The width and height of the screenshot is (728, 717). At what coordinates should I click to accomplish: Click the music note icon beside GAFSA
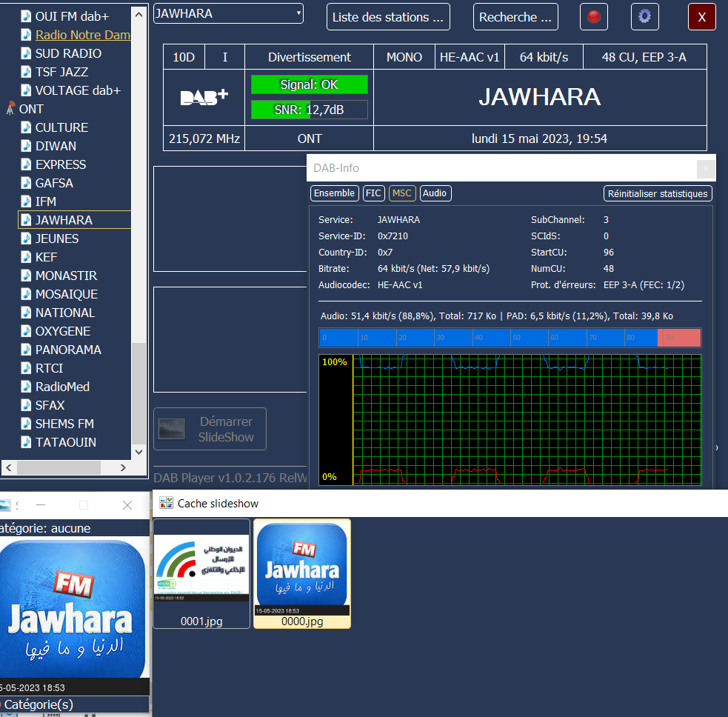[26, 183]
